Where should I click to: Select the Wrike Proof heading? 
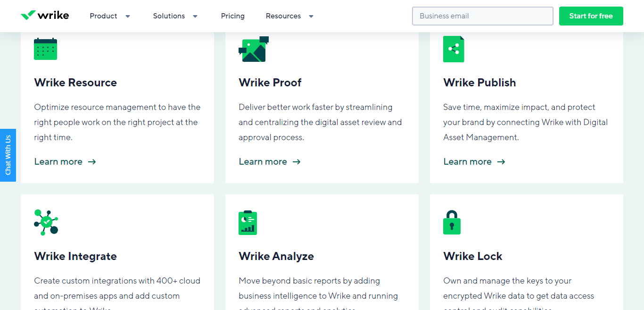[270, 83]
